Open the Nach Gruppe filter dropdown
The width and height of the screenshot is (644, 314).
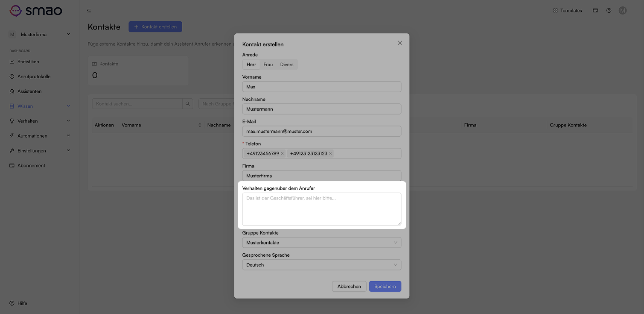pos(216,104)
